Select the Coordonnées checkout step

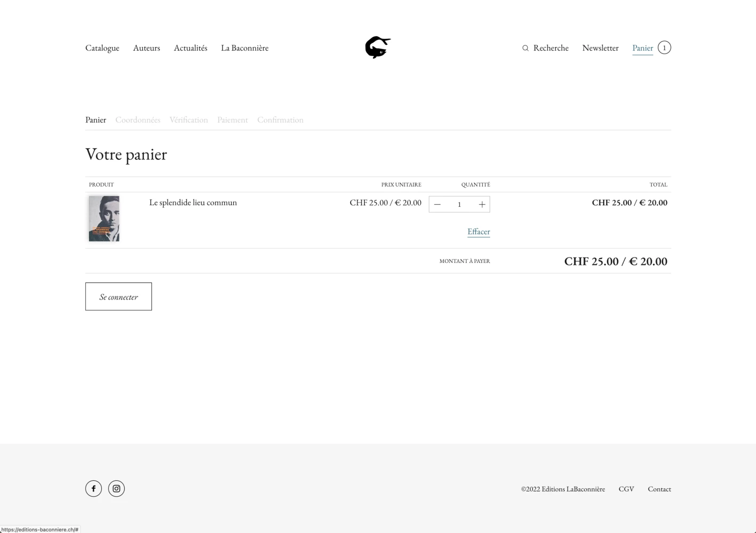click(x=137, y=120)
